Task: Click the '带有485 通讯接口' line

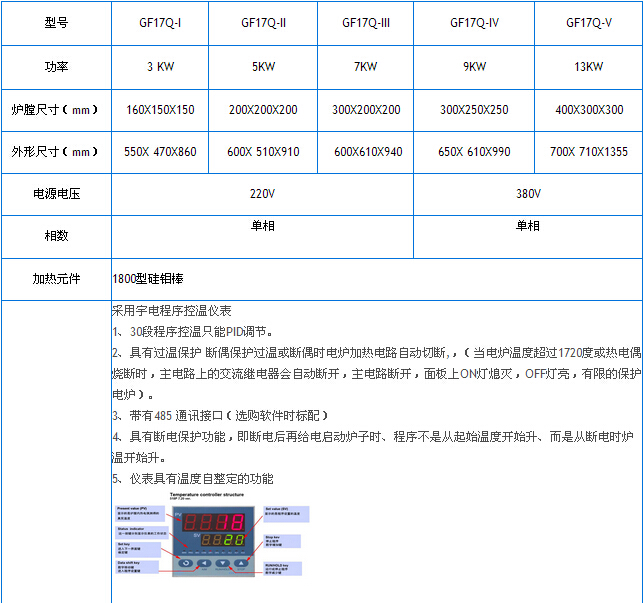Action: 221,416
